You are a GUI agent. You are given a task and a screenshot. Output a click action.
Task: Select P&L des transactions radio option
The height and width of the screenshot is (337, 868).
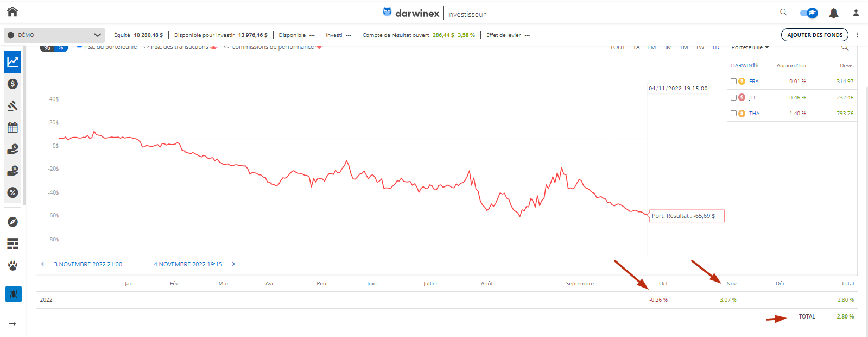(x=147, y=47)
